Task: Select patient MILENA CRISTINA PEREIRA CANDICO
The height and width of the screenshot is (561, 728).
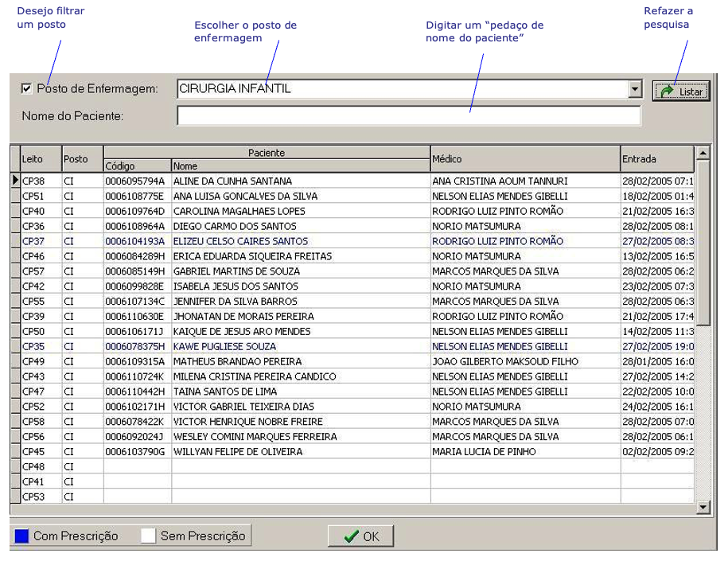Action: tap(255, 376)
